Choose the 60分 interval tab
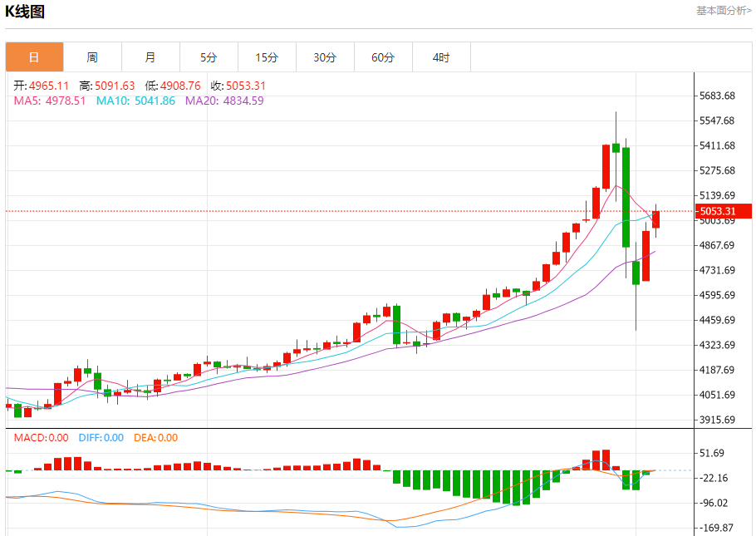Image resolution: width=756 pixels, height=536 pixels. (383, 57)
